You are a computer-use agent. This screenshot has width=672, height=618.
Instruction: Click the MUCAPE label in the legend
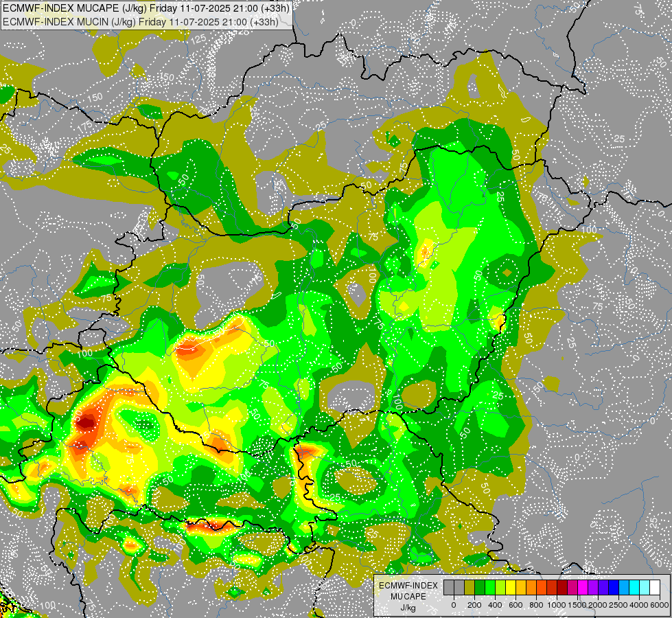pos(408,597)
